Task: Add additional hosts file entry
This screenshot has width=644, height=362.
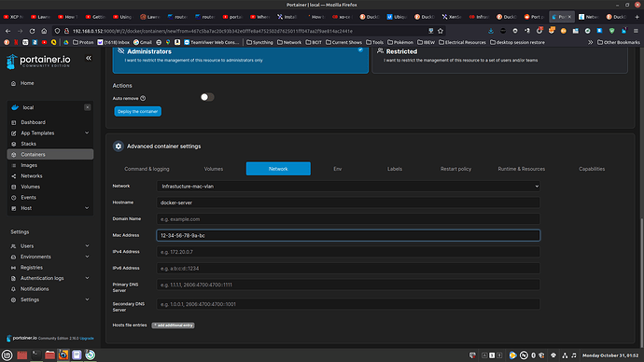Action: point(173,325)
